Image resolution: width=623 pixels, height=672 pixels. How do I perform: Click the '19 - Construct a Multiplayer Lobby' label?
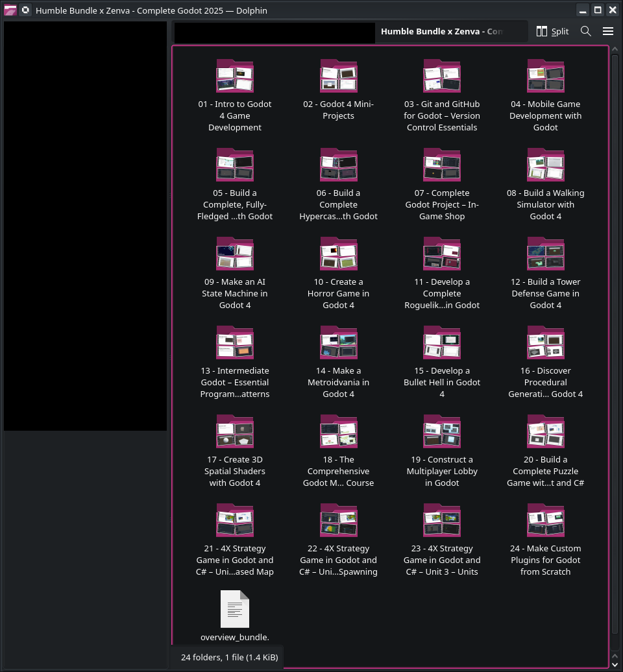pyautogui.click(x=442, y=471)
